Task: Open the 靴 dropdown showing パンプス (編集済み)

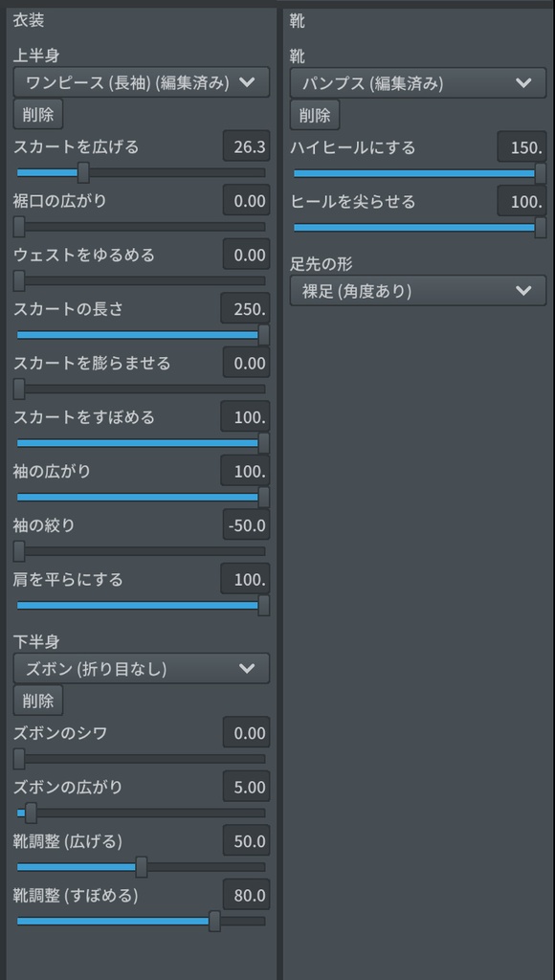Action: [x=417, y=82]
